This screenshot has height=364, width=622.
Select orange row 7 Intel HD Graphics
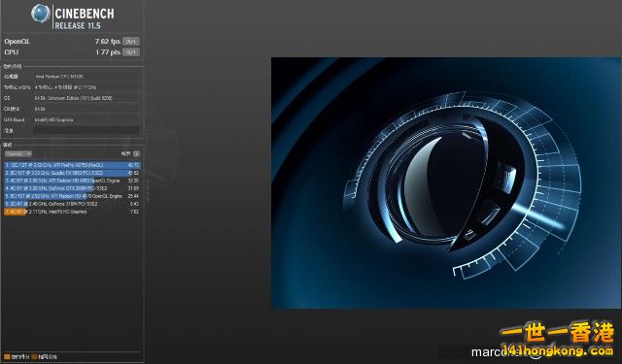72,212
